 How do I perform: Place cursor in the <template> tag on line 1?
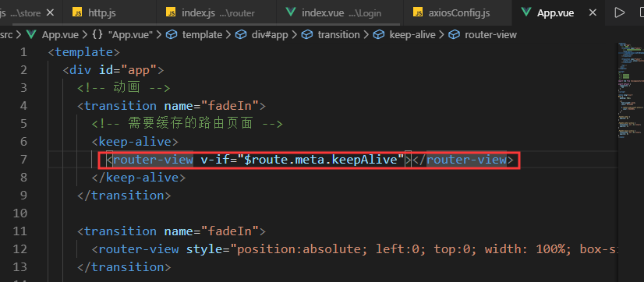[x=83, y=52]
